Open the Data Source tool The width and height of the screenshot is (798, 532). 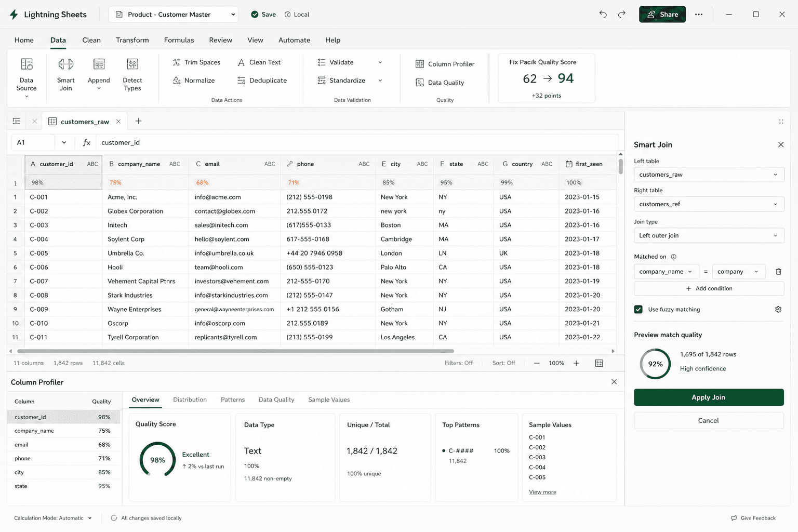click(26, 77)
